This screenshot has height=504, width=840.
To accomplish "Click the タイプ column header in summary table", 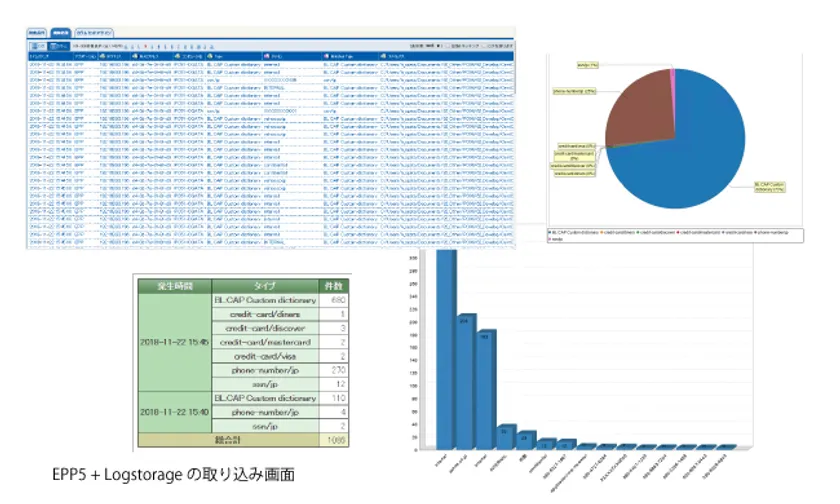I will [265, 286].
